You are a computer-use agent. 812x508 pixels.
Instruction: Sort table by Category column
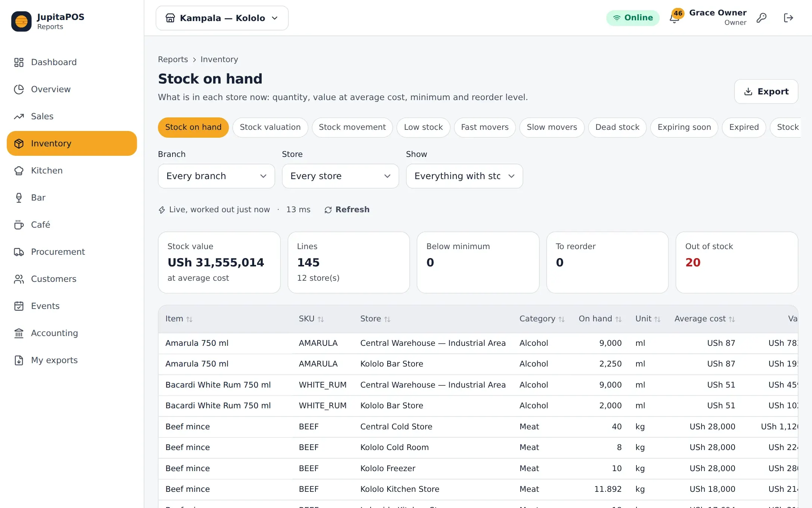(542, 319)
